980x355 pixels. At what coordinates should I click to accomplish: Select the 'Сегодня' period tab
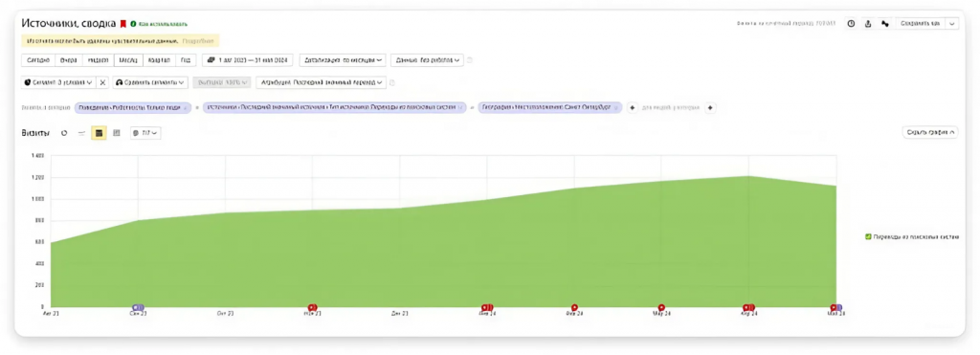coord(38,60)
